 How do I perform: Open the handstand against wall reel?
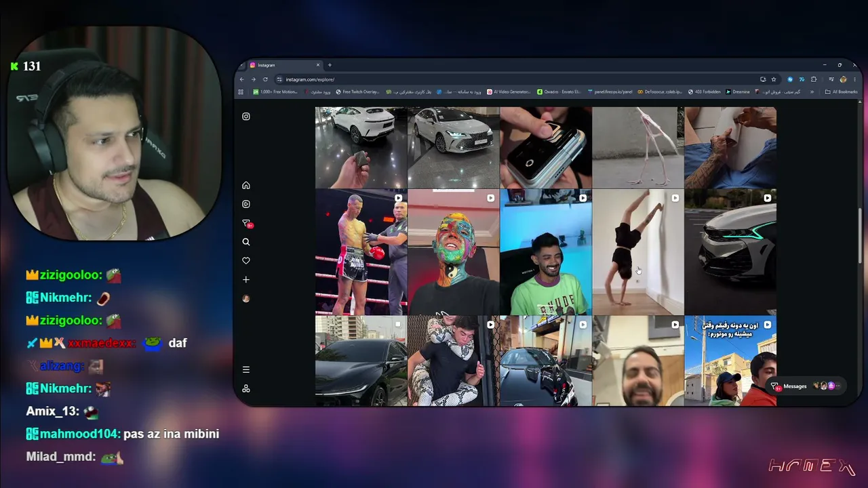pos(637,252)
